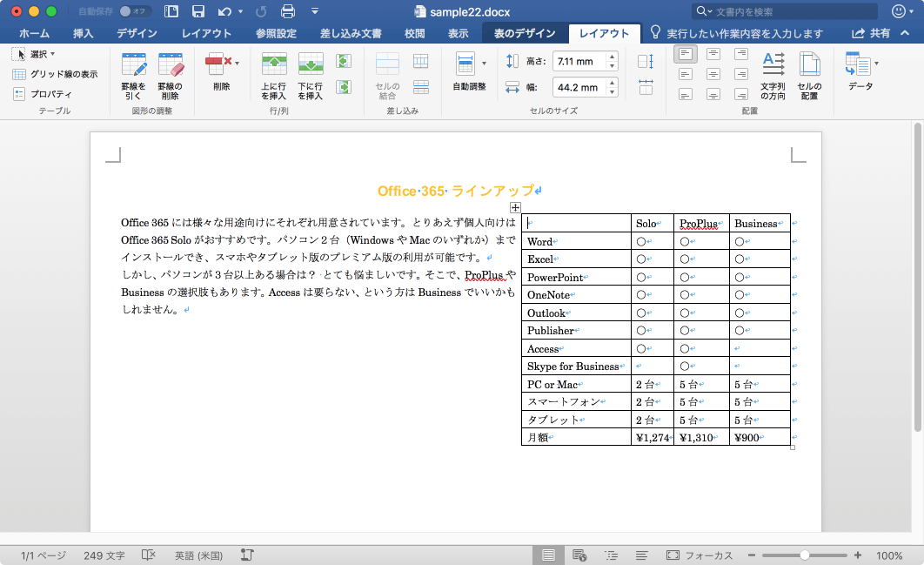Switch to the Design tab
Image resolution: width=924 pixels, height=565 pixels.
click(x=137, y=34)
